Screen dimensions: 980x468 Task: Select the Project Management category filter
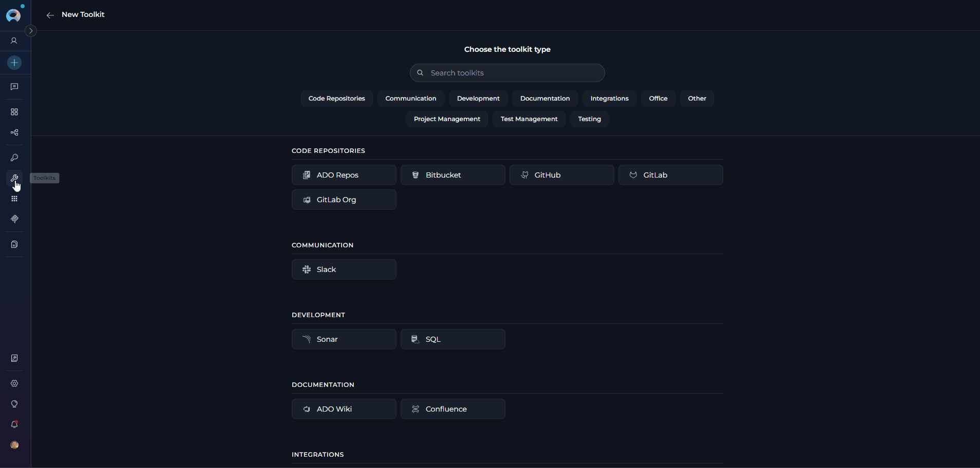point(446,119)
